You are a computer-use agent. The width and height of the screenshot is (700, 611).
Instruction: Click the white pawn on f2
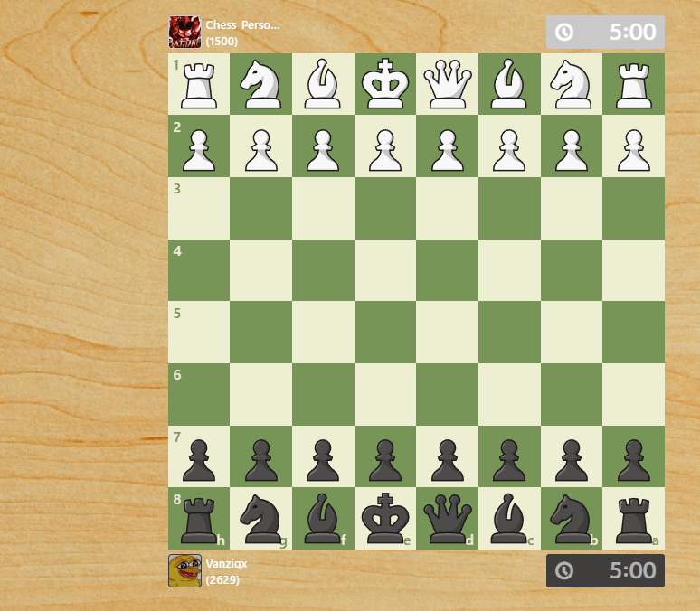pyautogui.click(x=323, y=150)
